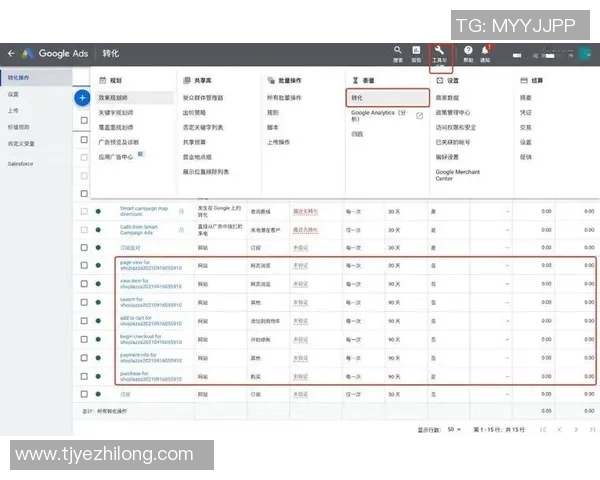Click 未验证 status in the purchase row
Viewport: 600px width, 480px height.
tap(301, 377)
